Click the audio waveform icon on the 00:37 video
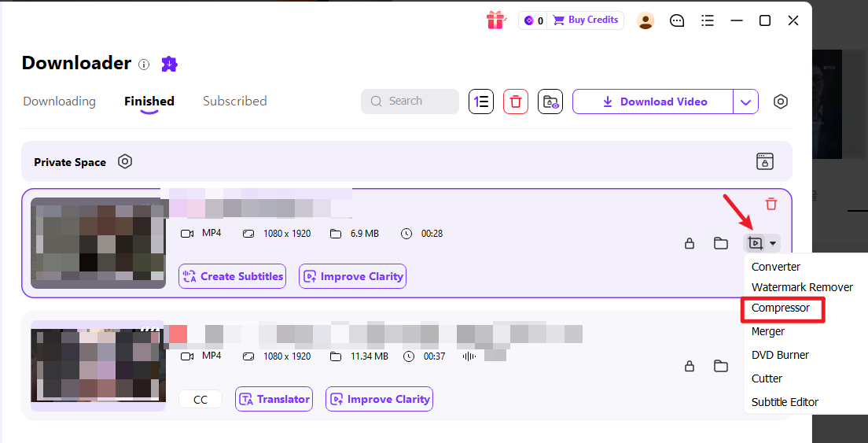868x443 pixels. (469, 356)
